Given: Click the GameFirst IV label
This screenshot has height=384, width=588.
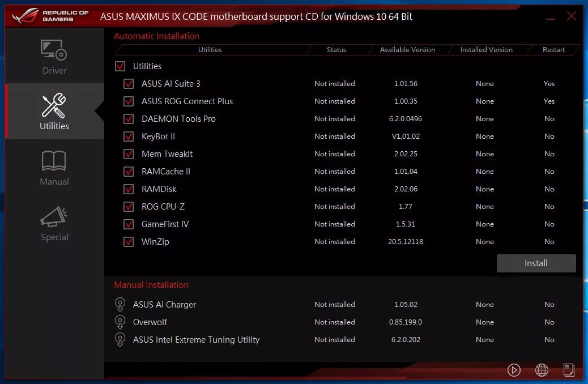Looking at the screenshot, I should (x=165, y=224).
